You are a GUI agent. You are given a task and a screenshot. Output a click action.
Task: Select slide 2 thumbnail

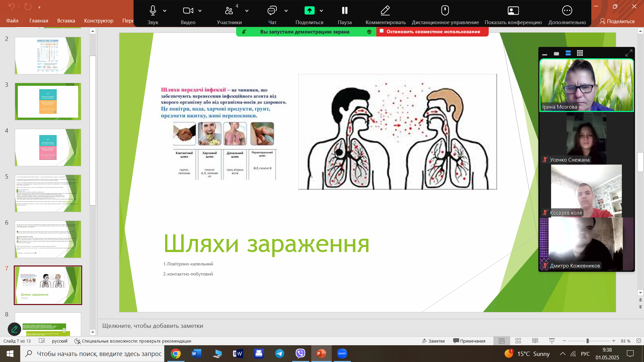(x=48, y=55)
